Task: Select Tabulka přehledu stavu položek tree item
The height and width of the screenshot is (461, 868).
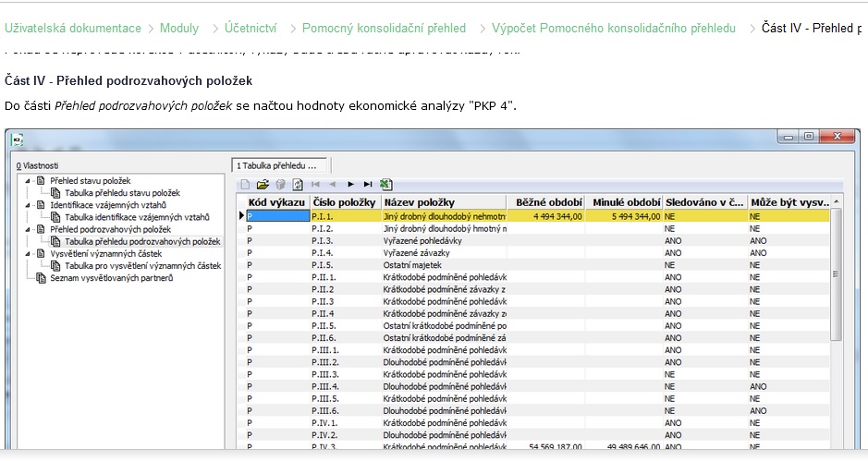Action: coord(122,193)
